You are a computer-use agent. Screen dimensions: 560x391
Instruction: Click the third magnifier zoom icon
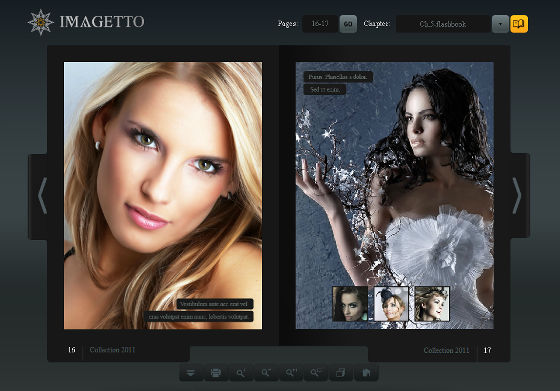click(x=291, y=373)
